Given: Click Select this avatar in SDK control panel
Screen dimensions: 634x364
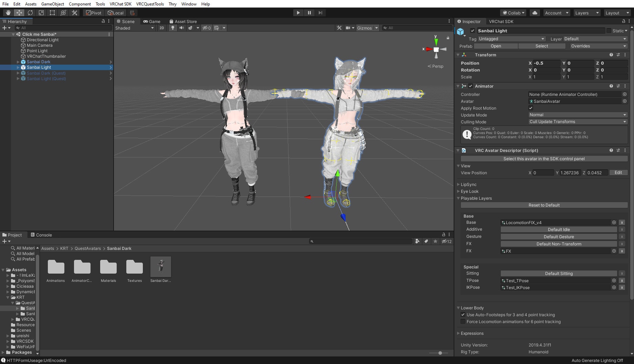Looking at the screenshot, I should point(544,158).
